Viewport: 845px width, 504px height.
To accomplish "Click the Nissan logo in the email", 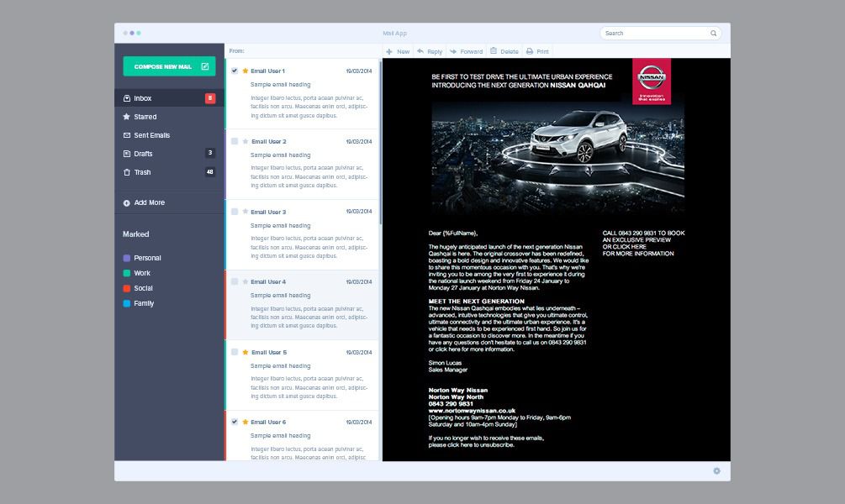I will [x=652, y=81].
